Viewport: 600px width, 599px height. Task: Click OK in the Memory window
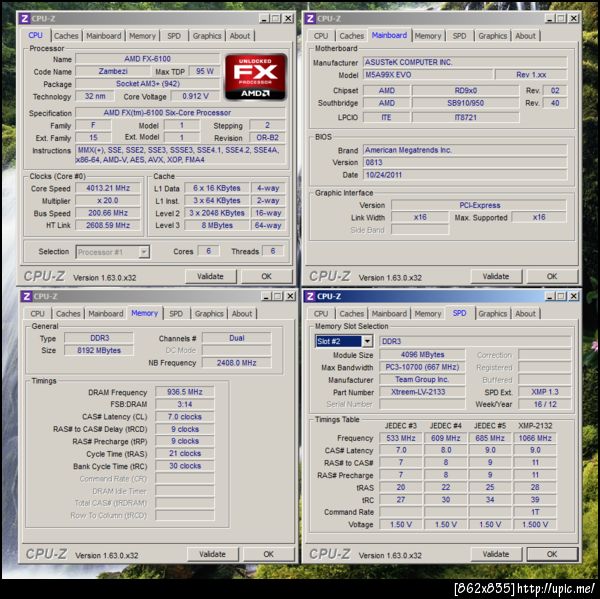269,554
